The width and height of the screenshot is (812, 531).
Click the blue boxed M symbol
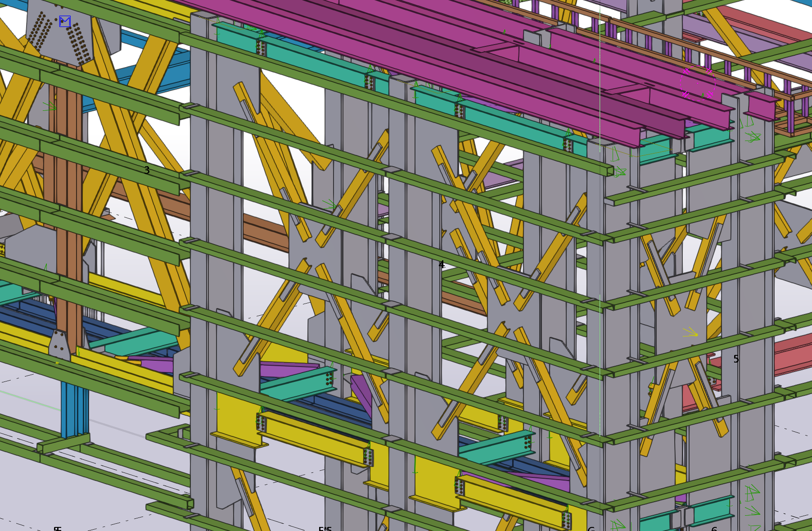point(65,21)
